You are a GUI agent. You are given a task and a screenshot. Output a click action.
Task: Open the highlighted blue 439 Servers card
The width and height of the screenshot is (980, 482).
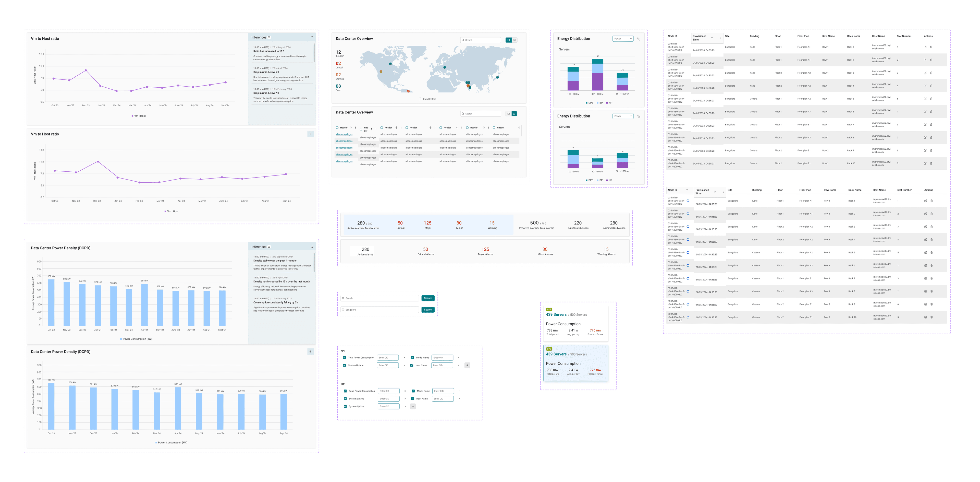coord(575,362)
